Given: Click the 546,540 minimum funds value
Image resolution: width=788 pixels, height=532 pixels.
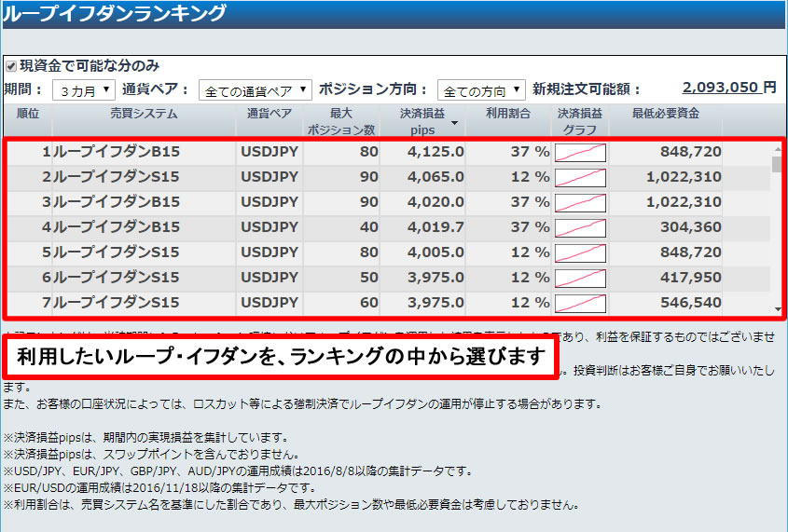Looking at the screenshot, I should [691, 302].
